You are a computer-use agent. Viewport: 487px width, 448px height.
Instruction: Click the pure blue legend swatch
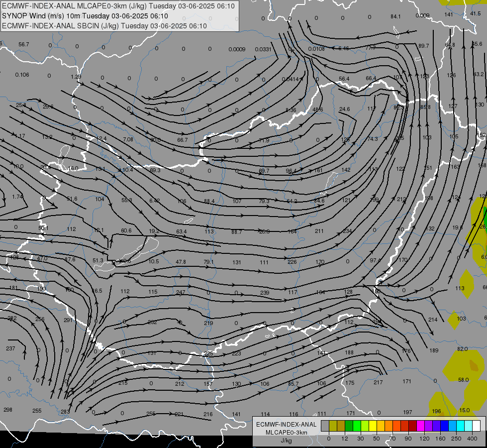444,426
